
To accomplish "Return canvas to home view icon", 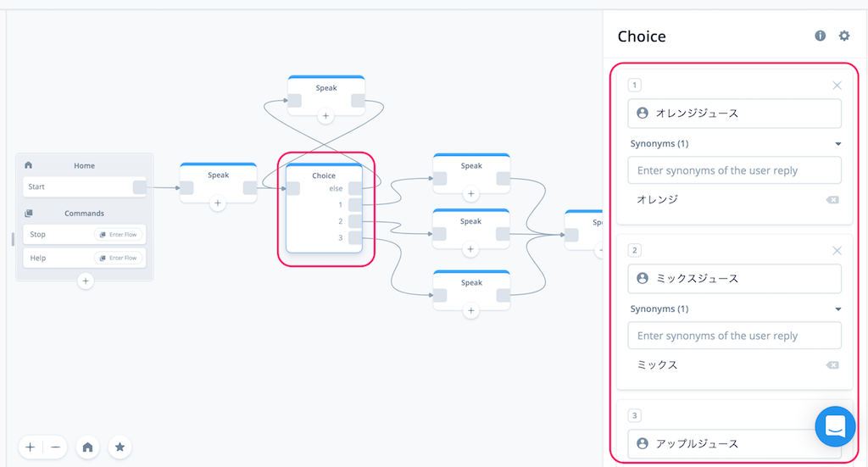I will 87,447.
